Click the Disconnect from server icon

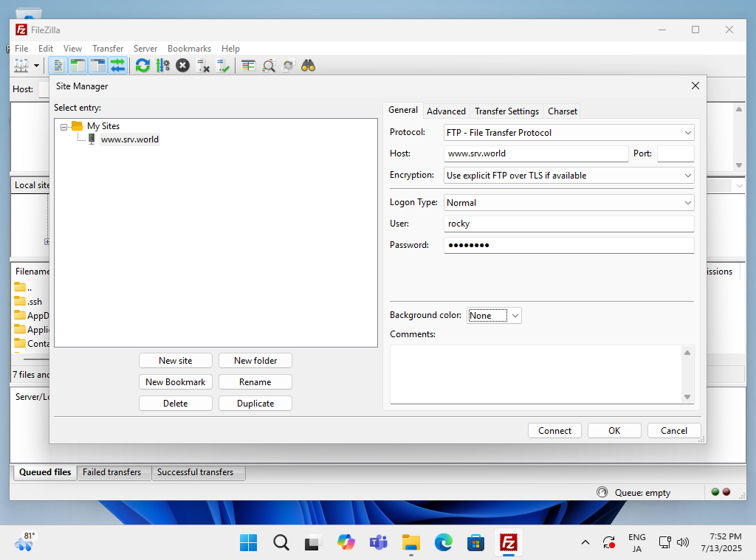coord(203,66)
